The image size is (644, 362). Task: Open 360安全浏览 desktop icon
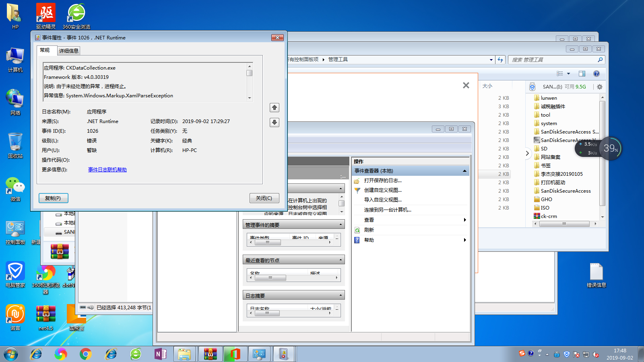76,16
